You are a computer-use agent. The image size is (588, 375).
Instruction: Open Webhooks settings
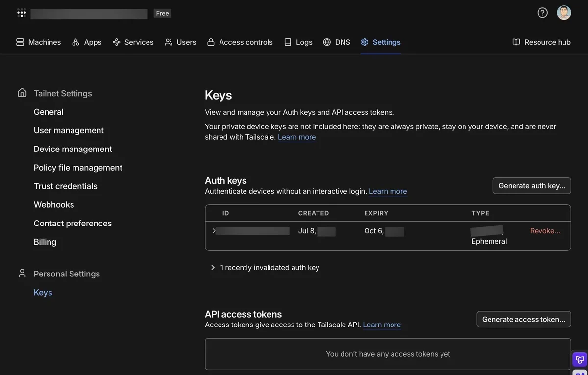click(54, 205)
